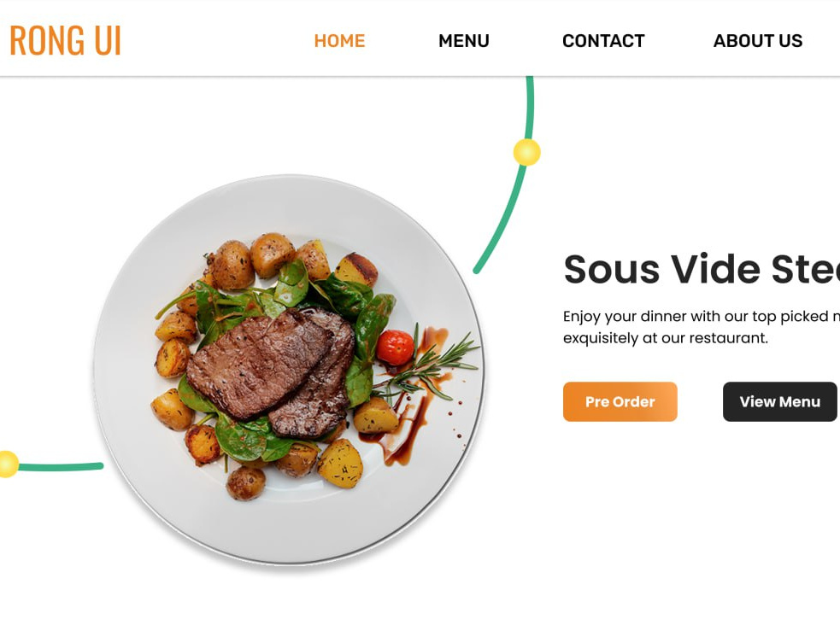Screen dimensions: 840x631
Task: Click the dark View Menu button
Action: (779, 401)
